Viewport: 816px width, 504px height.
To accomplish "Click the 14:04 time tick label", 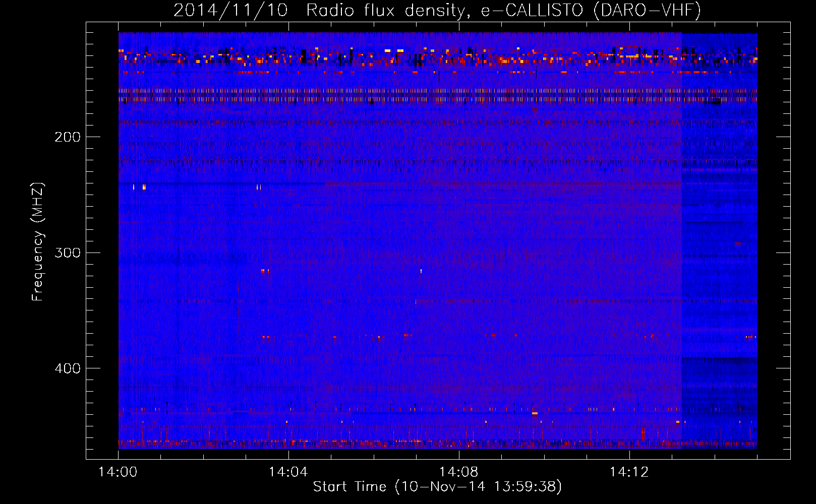I will pos(288,472).
